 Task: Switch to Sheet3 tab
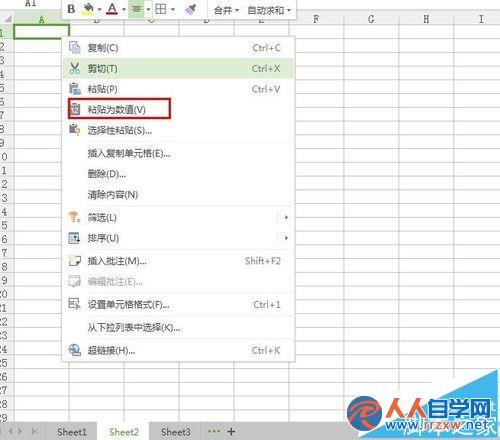(x=175, y=432)
